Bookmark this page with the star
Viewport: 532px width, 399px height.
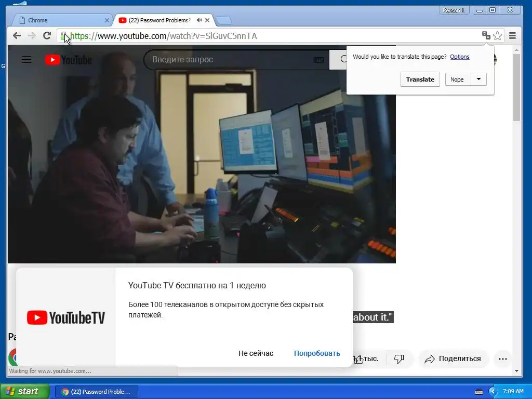coord(497,36)
